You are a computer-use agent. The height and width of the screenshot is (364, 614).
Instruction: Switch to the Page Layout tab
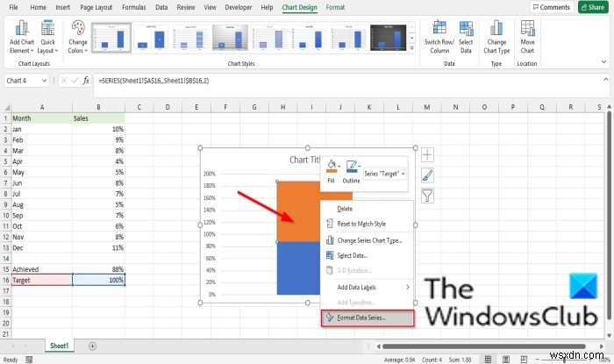tap(96, 7)
